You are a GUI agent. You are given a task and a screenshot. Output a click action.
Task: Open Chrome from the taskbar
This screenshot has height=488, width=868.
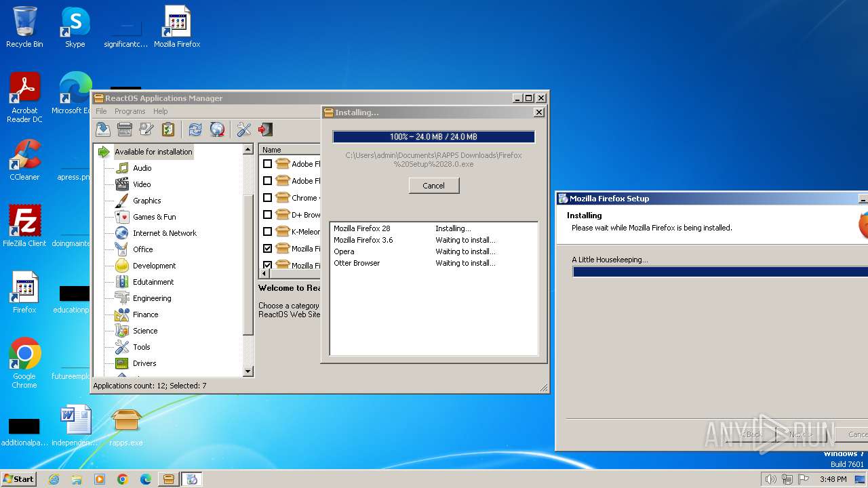pyautogui.click(x=123, y=479)
